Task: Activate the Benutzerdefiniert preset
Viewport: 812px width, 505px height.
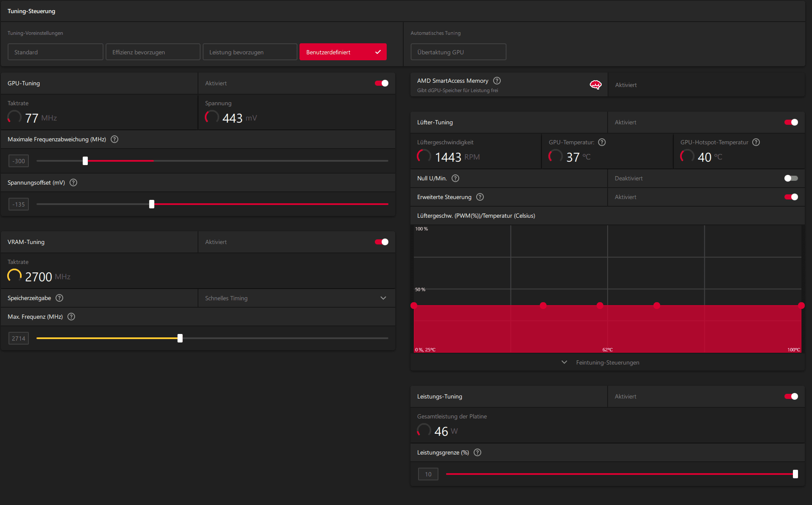Action: (343, 52)
